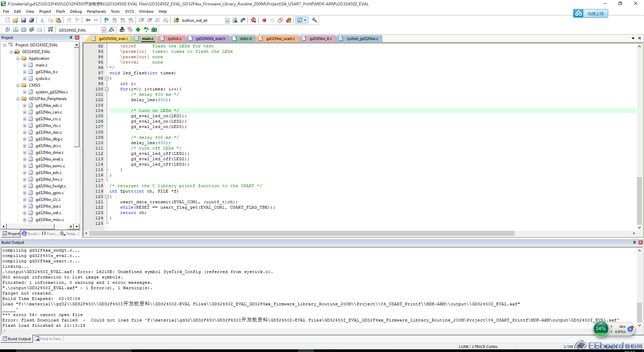
Task: Open the Flash menu
Action: [x=60, y=11]
